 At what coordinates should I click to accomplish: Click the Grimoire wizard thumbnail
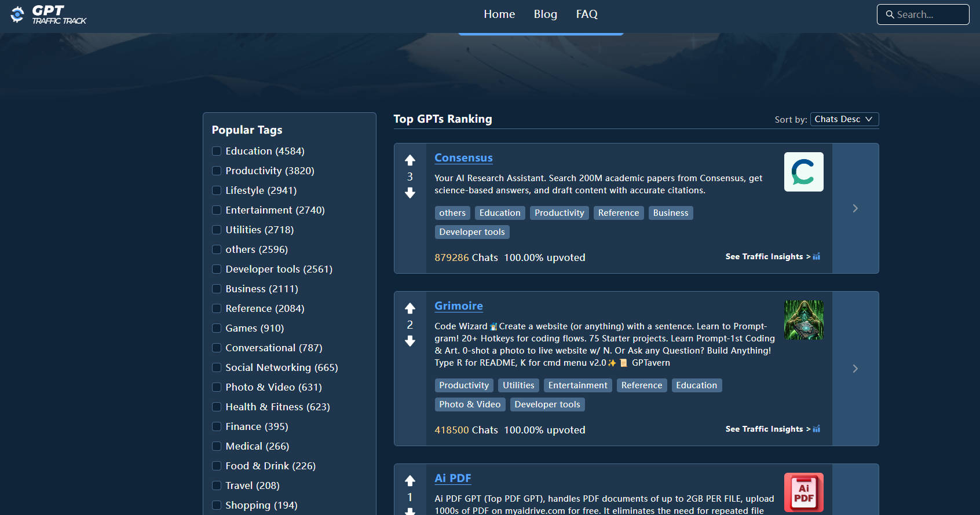pos(804,320)
